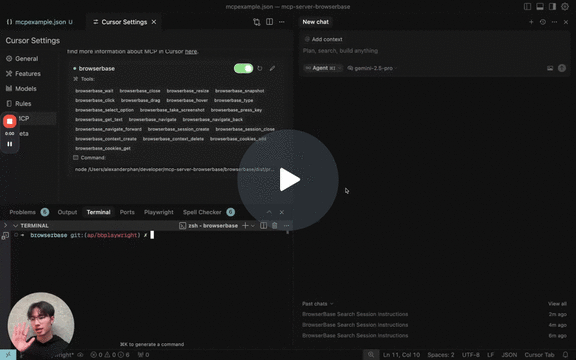
Task: Create a new terminal with the plus icon
Action: tap(245, 226)
